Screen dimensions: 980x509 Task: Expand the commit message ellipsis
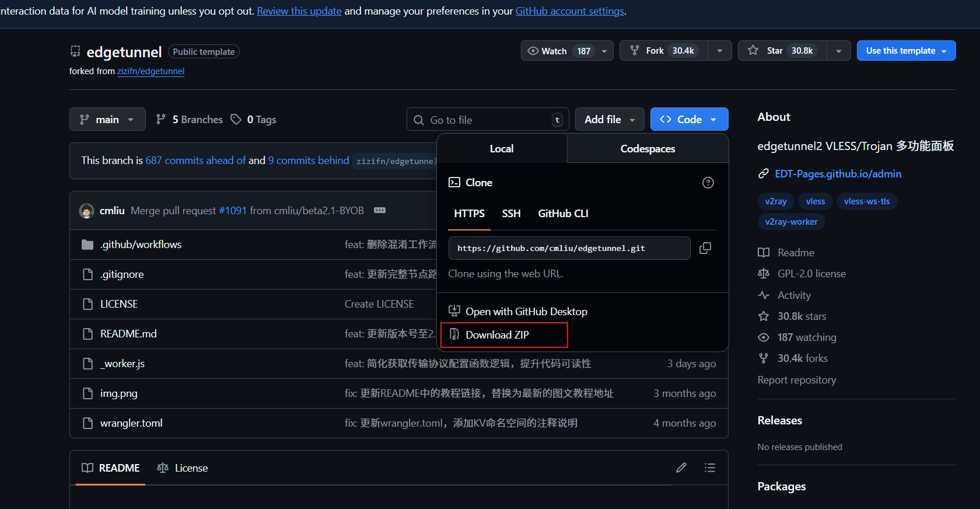coord(380,210)
